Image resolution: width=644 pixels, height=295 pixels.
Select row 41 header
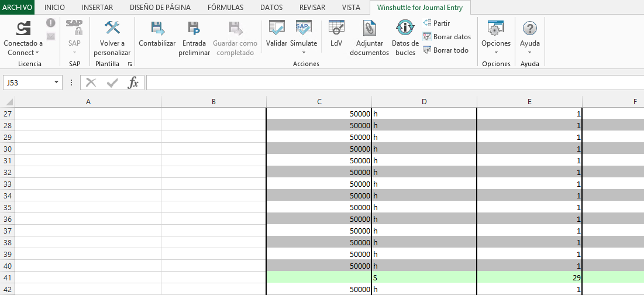(x=8, y=278)
